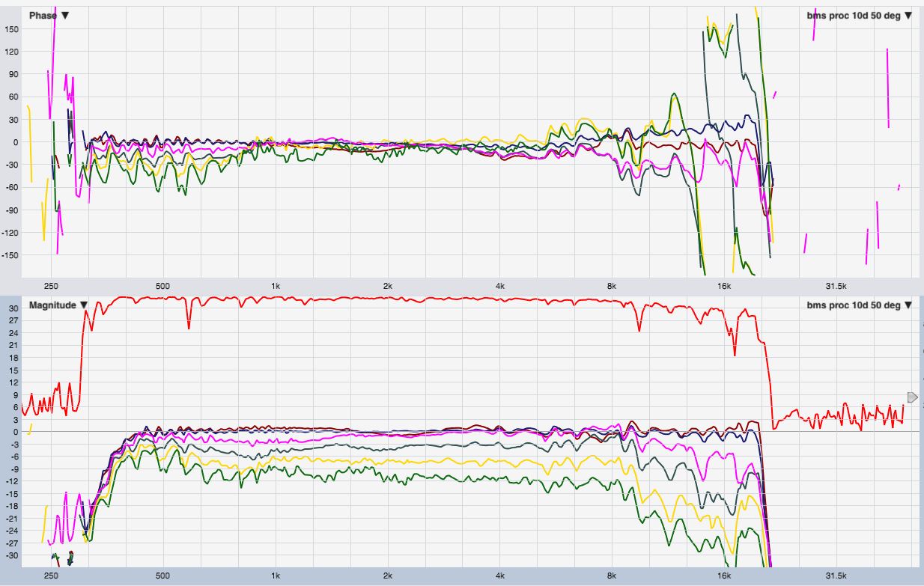Click the 4k frequency label under the Phase plot

coord(499,286)
